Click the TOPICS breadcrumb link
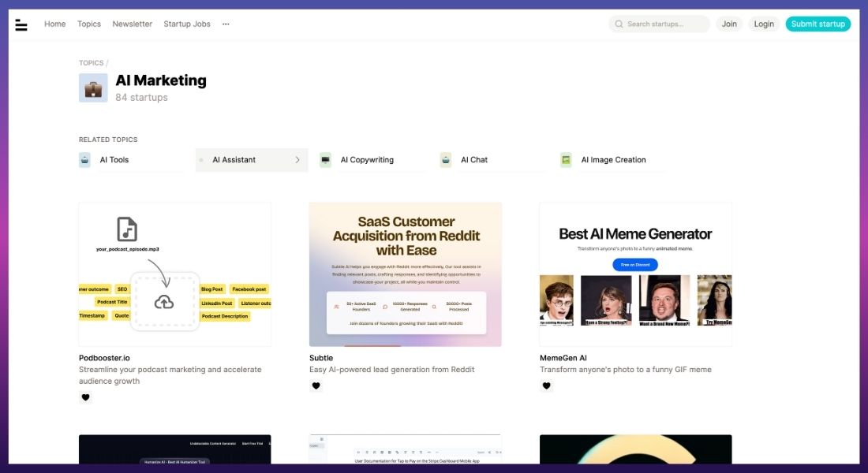Viewport: 868px width, 473px height. click(92, 63)
